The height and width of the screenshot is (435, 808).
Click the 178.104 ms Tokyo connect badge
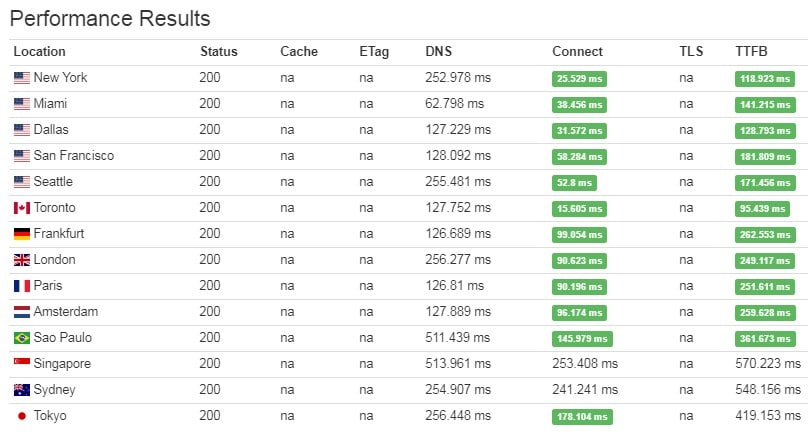pyautogui.click(x=582, y=416)
